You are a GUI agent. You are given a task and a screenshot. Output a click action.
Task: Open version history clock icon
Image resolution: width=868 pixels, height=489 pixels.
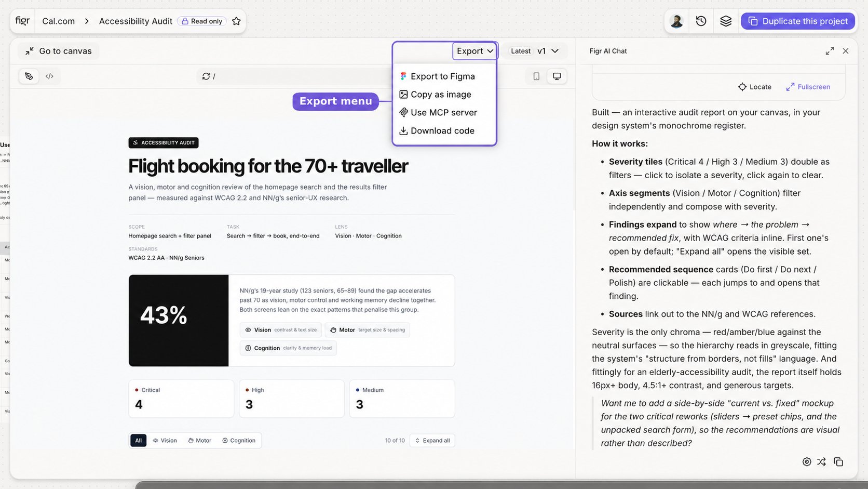coord(701,21)
